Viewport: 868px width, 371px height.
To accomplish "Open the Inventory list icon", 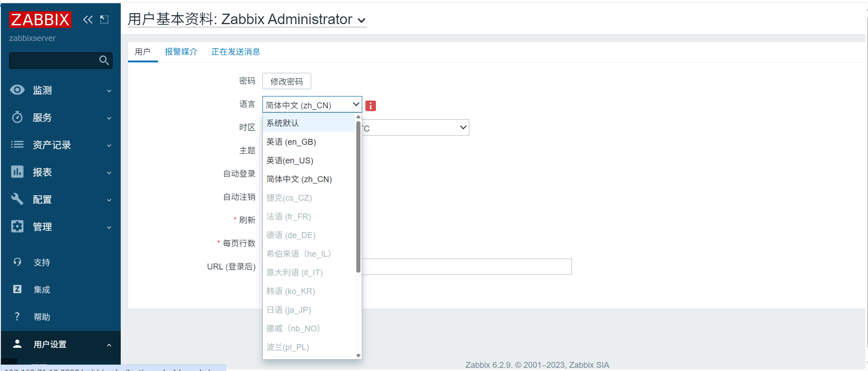I will coord(17,144).
